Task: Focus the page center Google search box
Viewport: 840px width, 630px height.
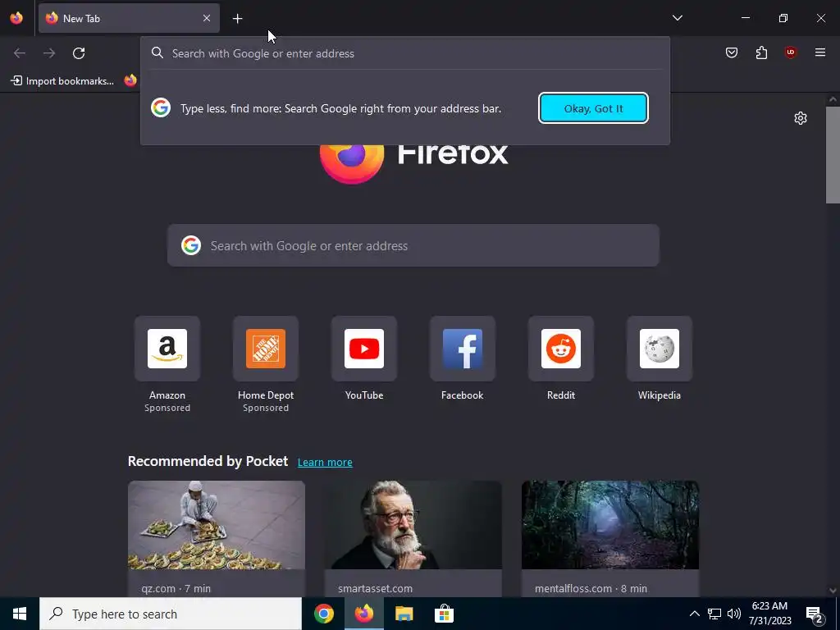Action: (413, 245)
